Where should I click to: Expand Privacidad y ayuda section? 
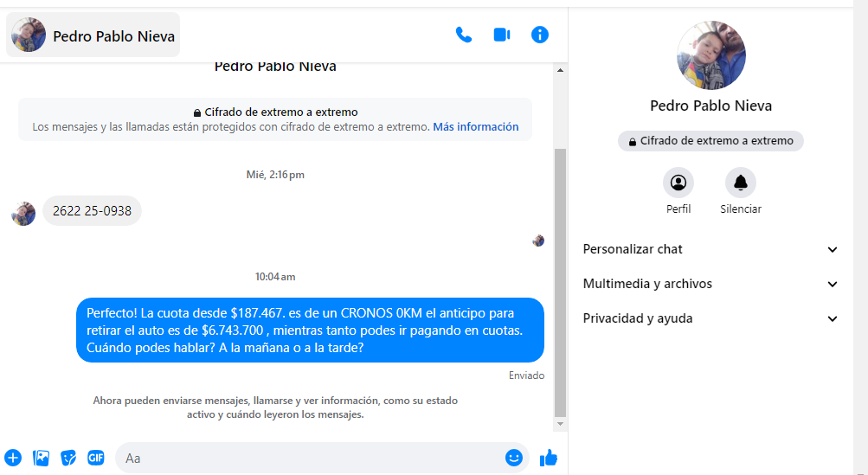tap(710, 318)
